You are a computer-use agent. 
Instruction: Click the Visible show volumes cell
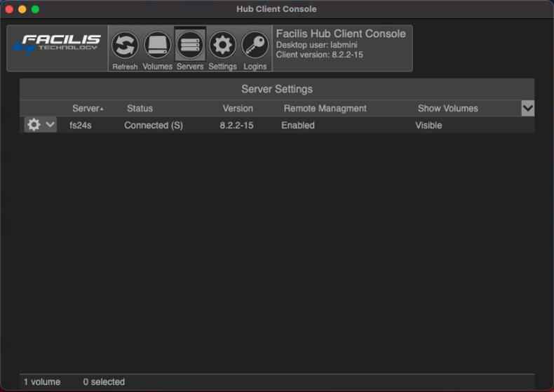428,126
